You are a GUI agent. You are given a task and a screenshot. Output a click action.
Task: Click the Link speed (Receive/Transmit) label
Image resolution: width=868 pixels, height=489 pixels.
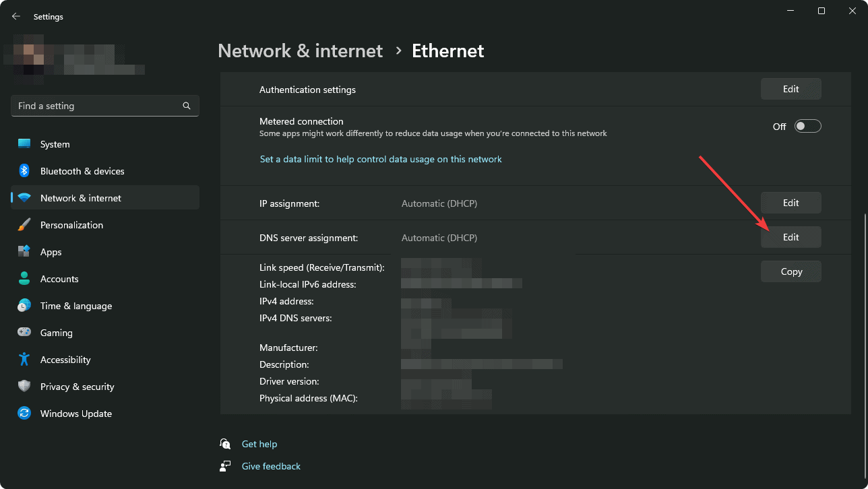point(322,267)
